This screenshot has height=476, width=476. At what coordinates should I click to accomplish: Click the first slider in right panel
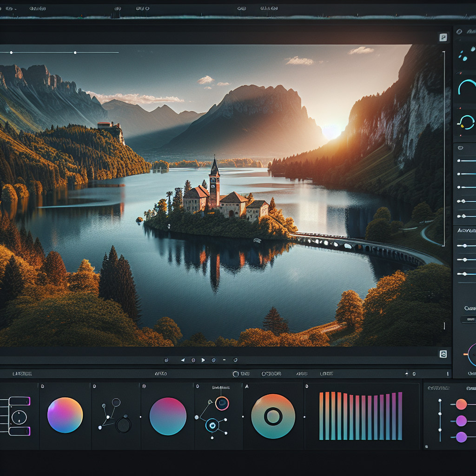point(466,161)
